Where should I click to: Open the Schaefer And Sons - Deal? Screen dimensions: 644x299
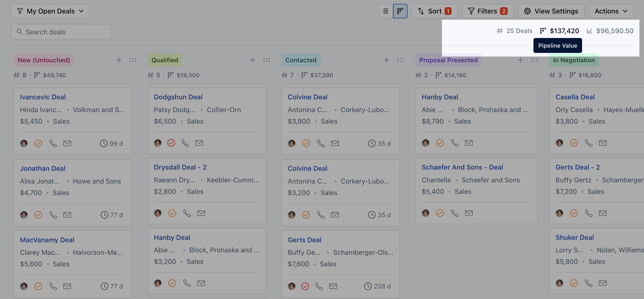coord(462,167)
